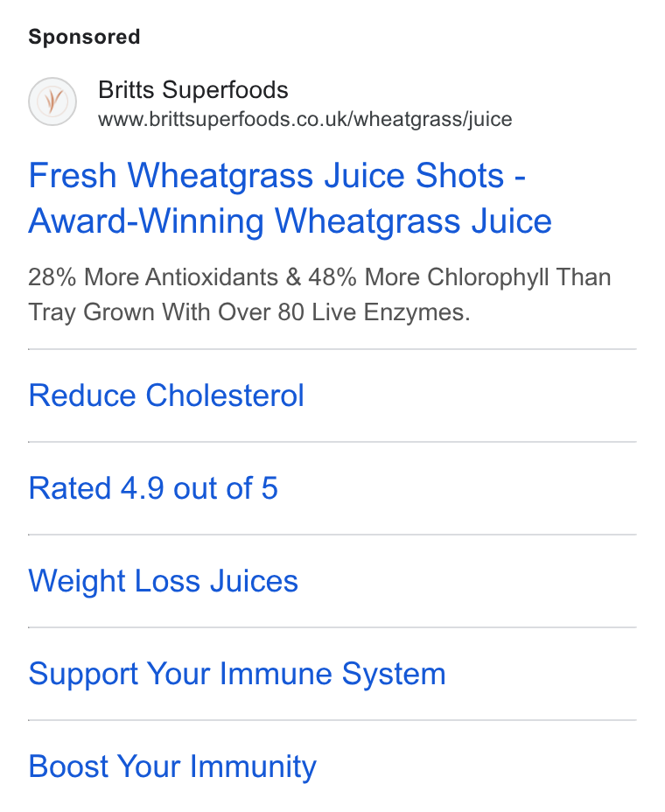Click the wheatgrass/juice path in the URL

coord(433,120)
